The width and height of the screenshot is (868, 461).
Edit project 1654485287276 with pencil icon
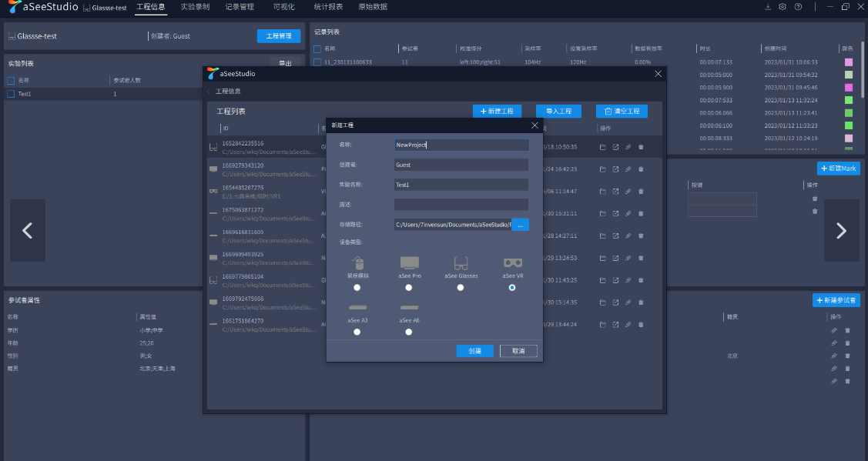tap(628, 192)
